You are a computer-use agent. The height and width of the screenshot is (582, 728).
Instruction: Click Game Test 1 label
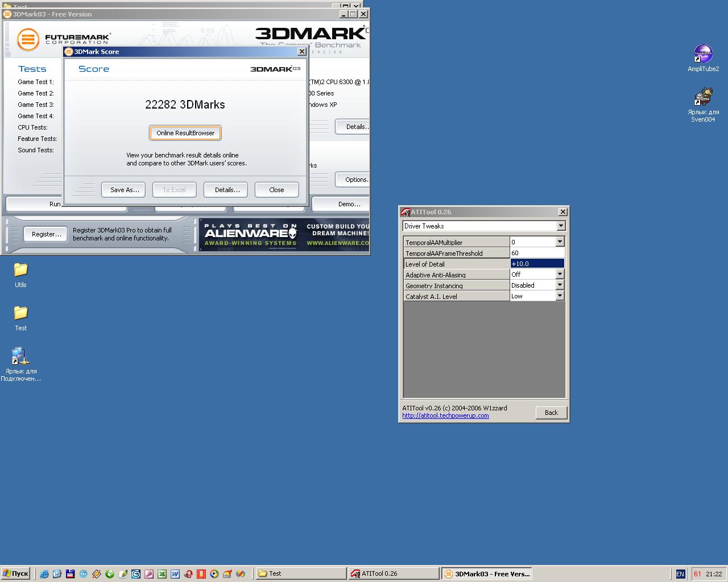pos(36,82)
